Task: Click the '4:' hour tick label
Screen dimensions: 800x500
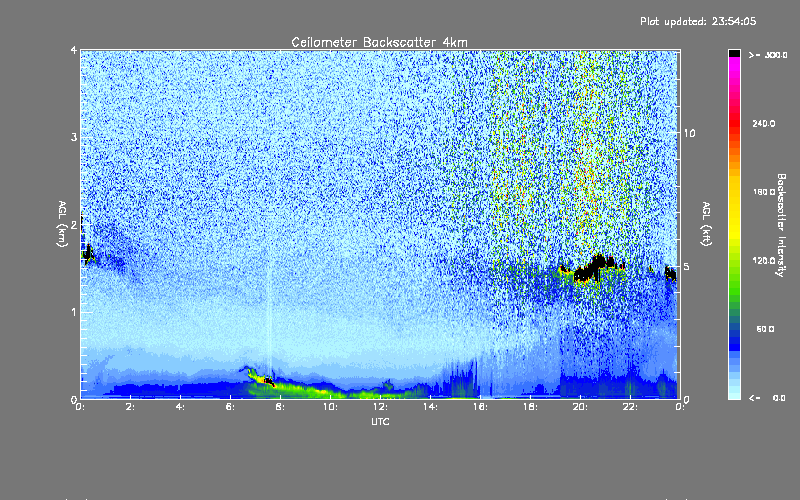Action: coord(181,407)
